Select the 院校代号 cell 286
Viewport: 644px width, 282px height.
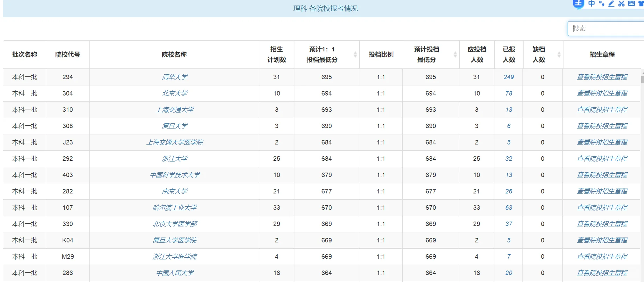pos(68,273)
